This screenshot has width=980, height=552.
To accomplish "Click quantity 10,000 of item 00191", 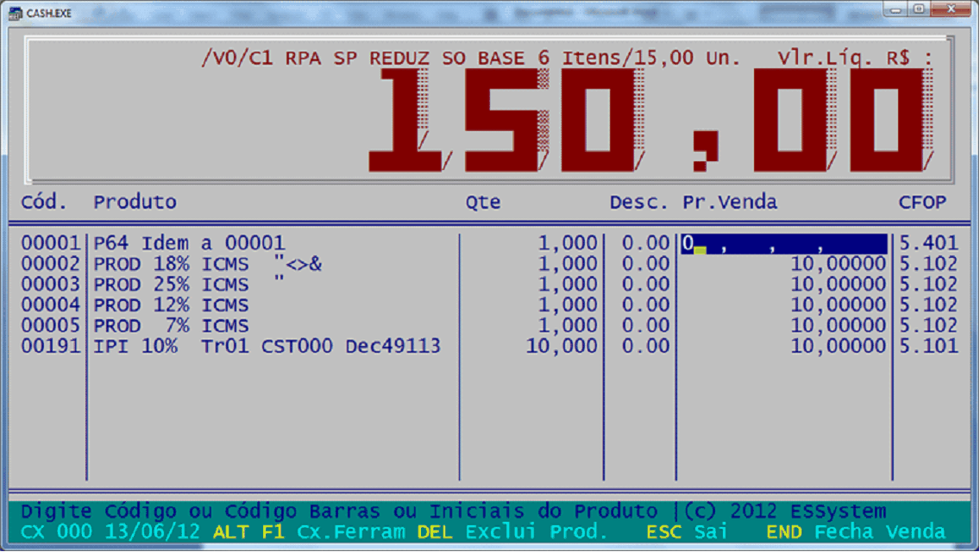I will [562, 347].
